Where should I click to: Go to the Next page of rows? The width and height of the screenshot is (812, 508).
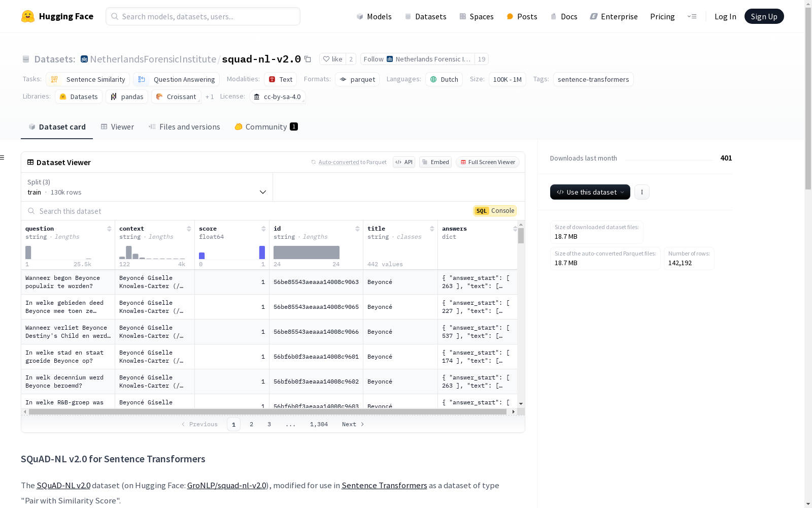point(353,424)
